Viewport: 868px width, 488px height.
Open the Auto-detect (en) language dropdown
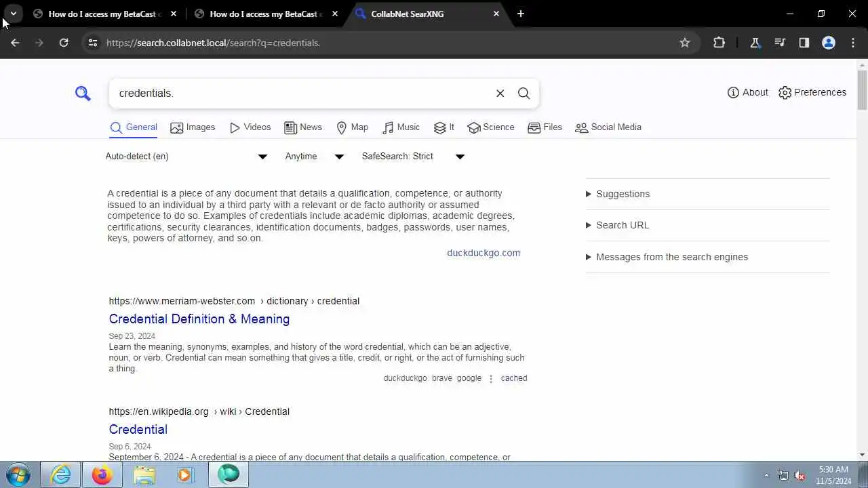tap(186, 157)
